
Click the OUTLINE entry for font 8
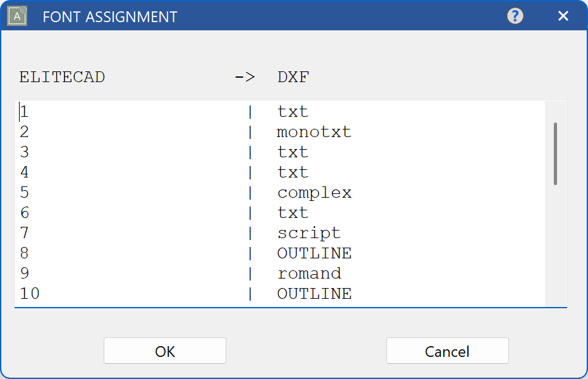pos(314,253)
